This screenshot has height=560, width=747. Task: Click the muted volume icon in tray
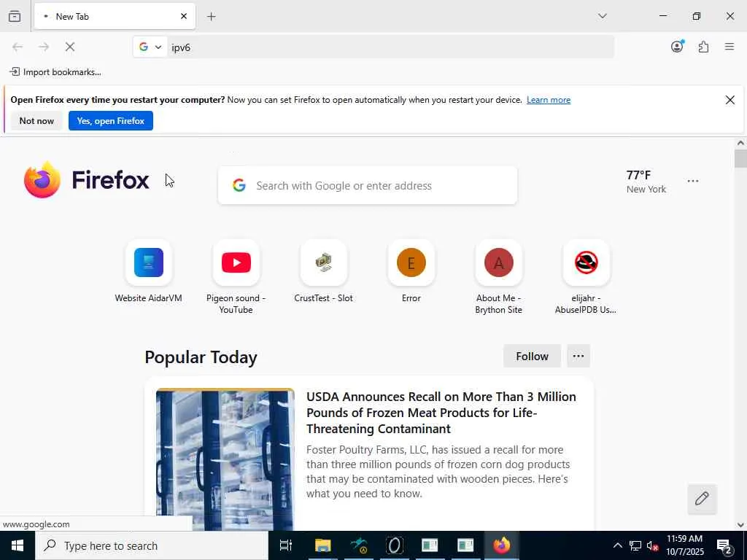coord(652,545)
